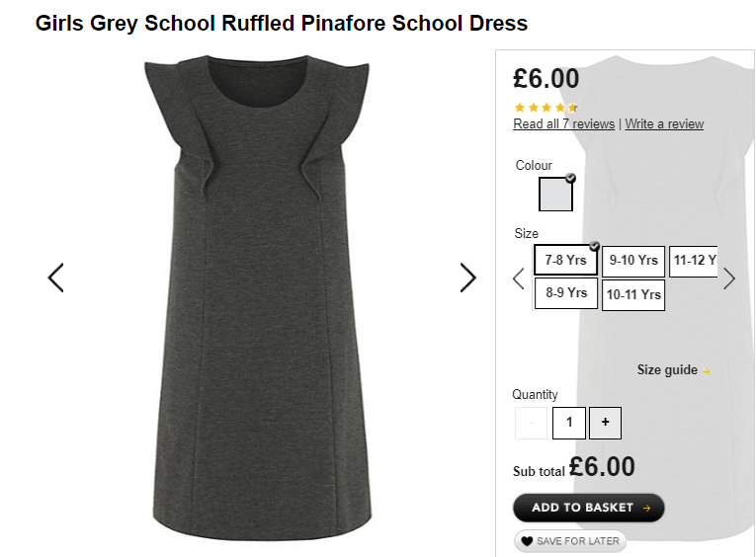Open the Read all 7 reviews link
The image size is (756, 557).
(x=563, y=123)
